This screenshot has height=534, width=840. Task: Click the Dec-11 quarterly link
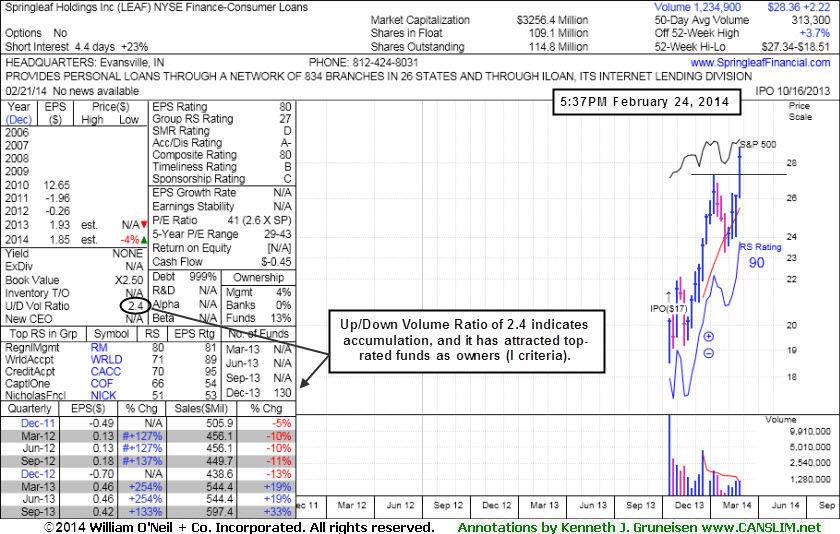38,423
